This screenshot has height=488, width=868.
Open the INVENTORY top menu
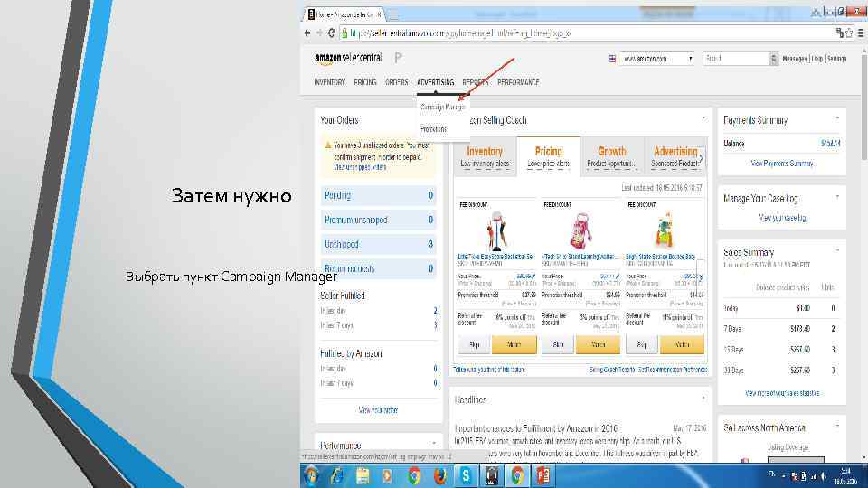point(329,82)
